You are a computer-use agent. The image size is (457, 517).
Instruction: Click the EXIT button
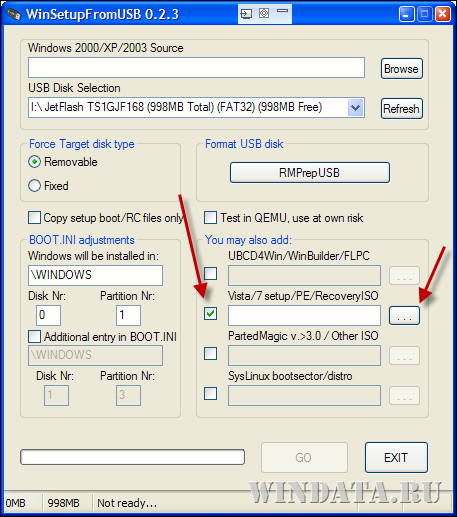(x=396, y=457)
